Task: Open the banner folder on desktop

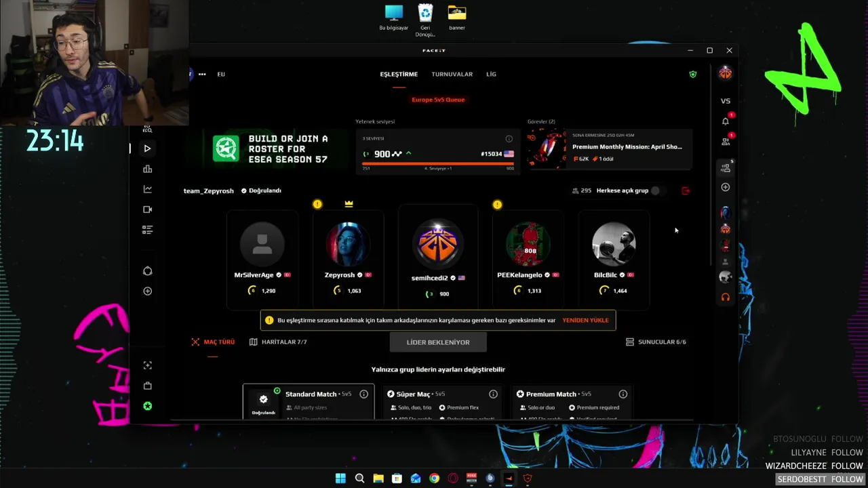Action: tap(457, 18)
